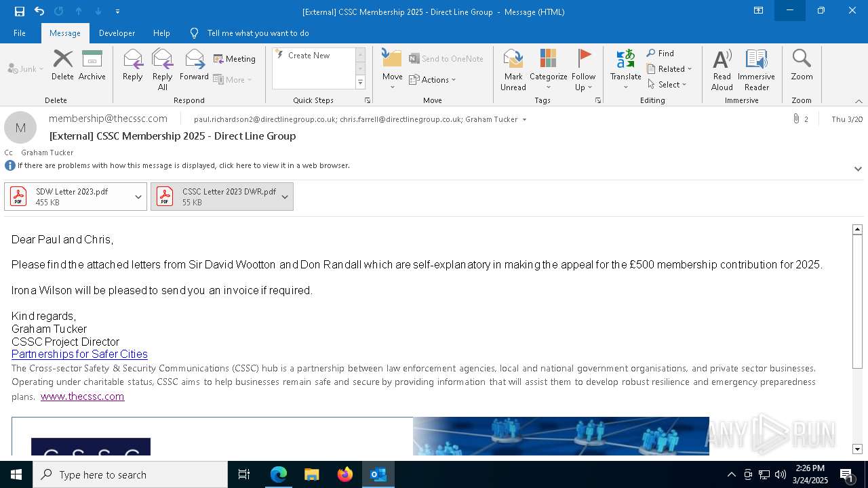Go to previous item using up arrow
Screen dimensions: 868x488
coord(79,12)
